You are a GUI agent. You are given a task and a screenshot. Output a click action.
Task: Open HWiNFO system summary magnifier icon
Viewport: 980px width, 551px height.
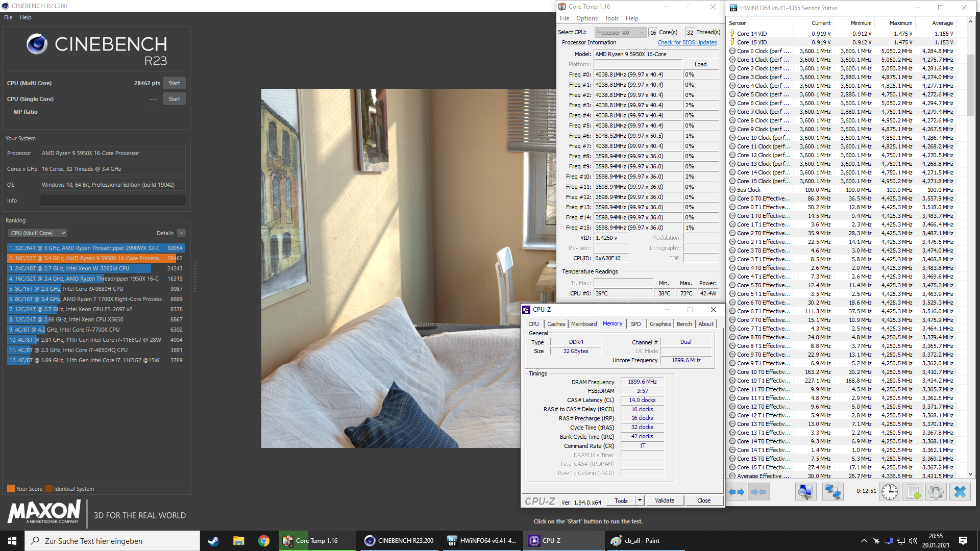point(805,492)
